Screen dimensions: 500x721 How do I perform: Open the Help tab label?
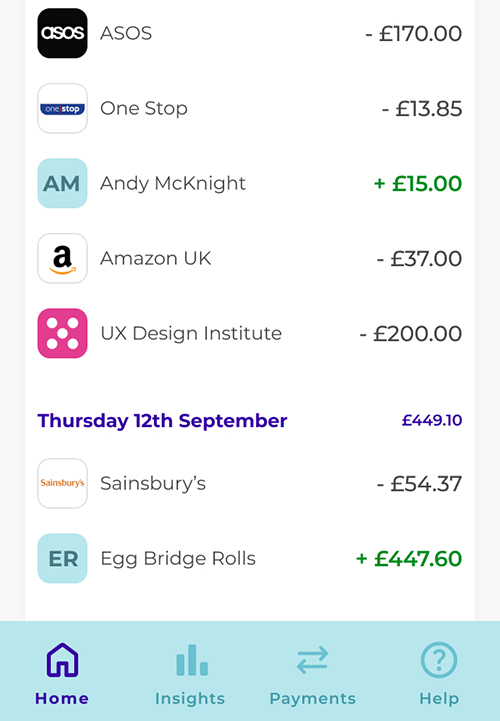pyautogui.click(x=439, y=699)
